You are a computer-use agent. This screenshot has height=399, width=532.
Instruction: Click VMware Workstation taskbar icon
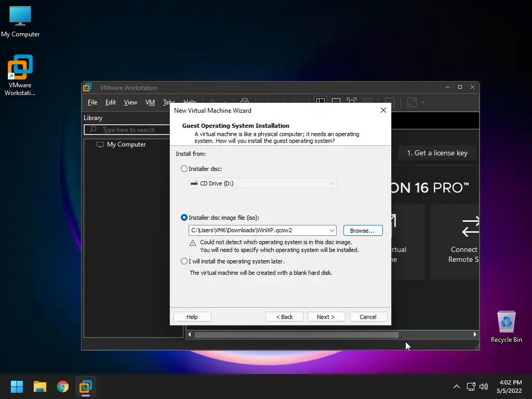pyautogui.click(x=86, y=387)
